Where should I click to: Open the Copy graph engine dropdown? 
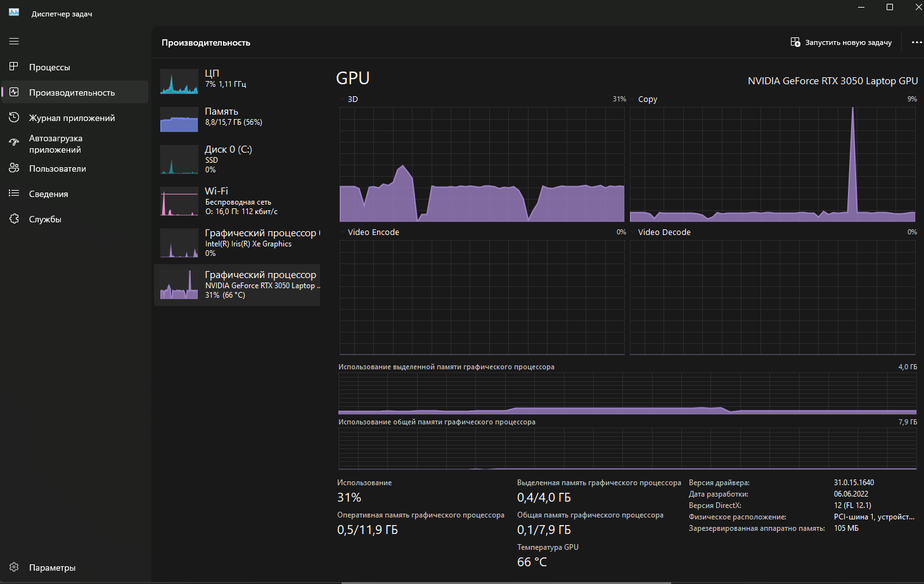tap(644, 99)
